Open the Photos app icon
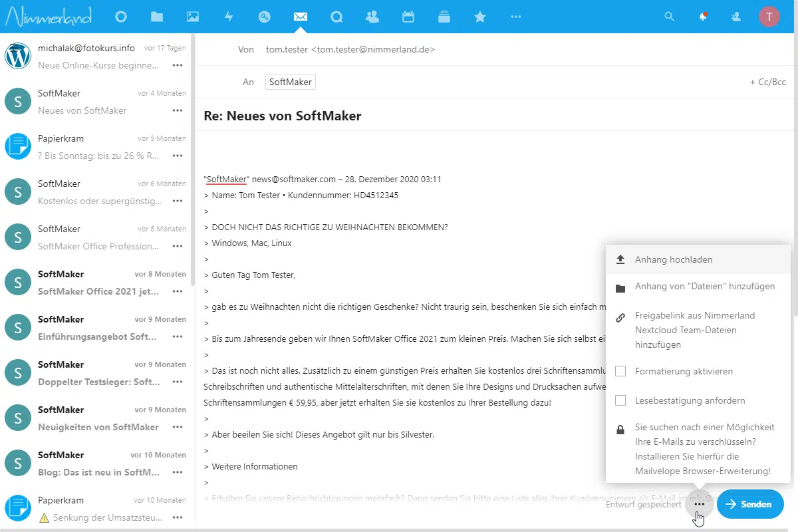This screenshot has height=532, width=798. 192,17
